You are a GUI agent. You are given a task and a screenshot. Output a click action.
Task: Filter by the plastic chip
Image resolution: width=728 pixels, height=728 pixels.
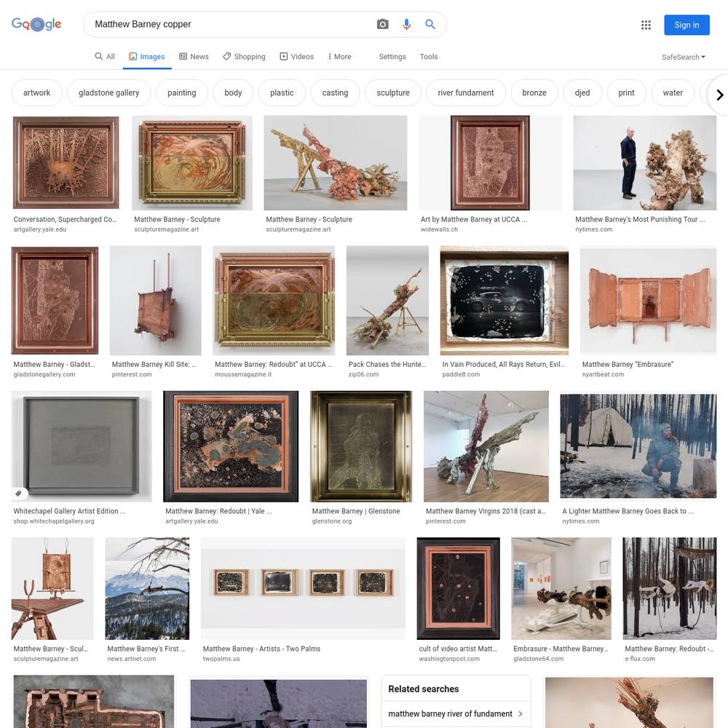[x=282, y=93]
